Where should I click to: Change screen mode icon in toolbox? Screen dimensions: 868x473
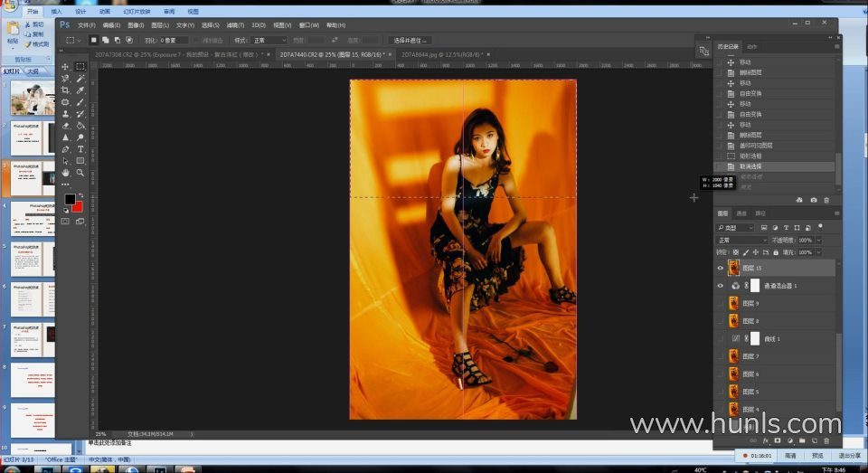coord(80,222)
